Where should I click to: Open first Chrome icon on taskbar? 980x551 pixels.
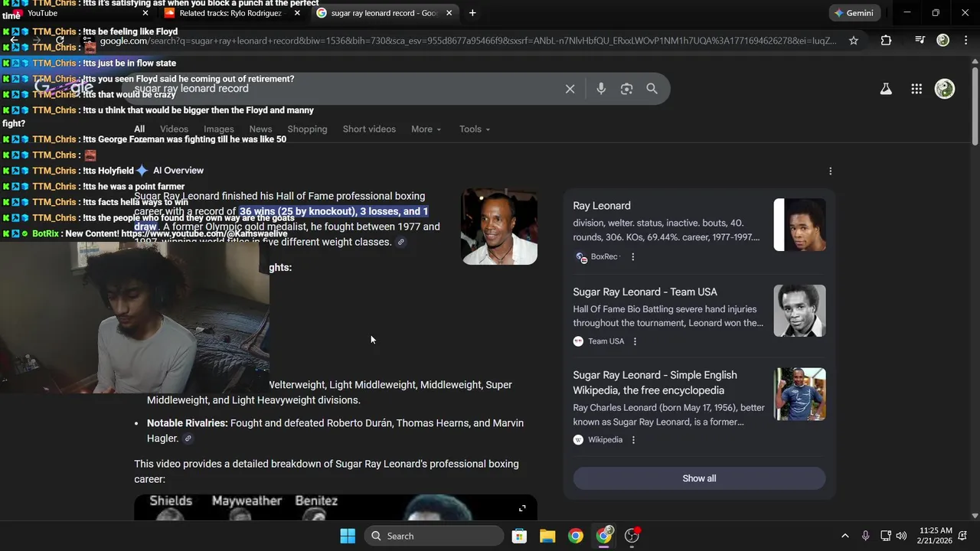pos(576,536)
